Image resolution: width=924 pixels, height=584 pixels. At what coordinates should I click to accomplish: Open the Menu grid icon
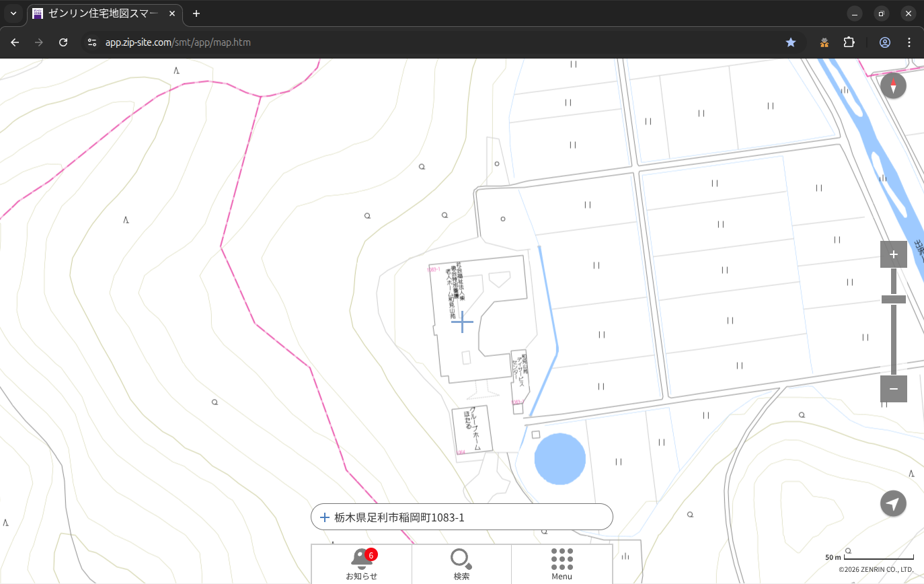click(562, 563)
